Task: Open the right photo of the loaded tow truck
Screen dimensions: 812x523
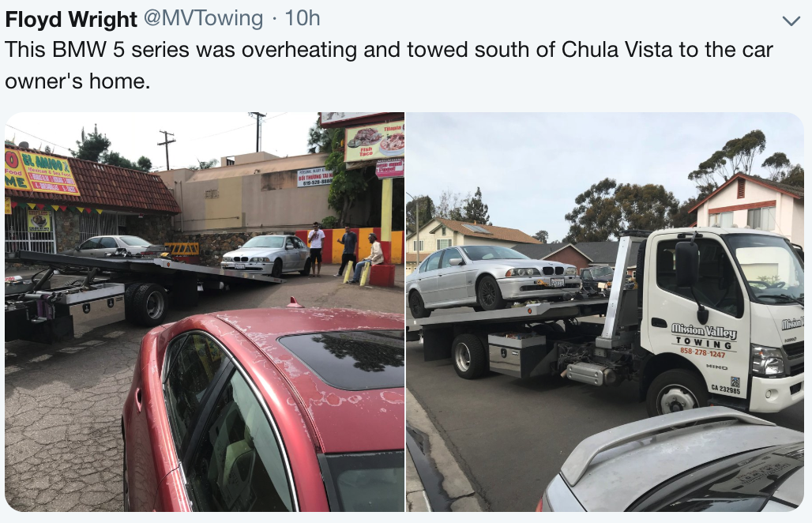Action: click(x=605, y=312)
